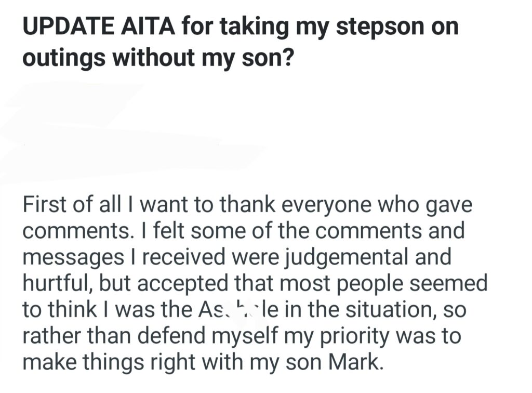Click the word "accepted" in the body text
532x393 pixels.
click(185, 283)
